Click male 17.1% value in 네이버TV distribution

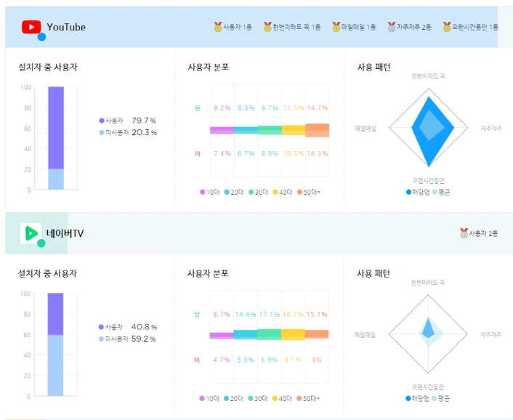point(270,315)
